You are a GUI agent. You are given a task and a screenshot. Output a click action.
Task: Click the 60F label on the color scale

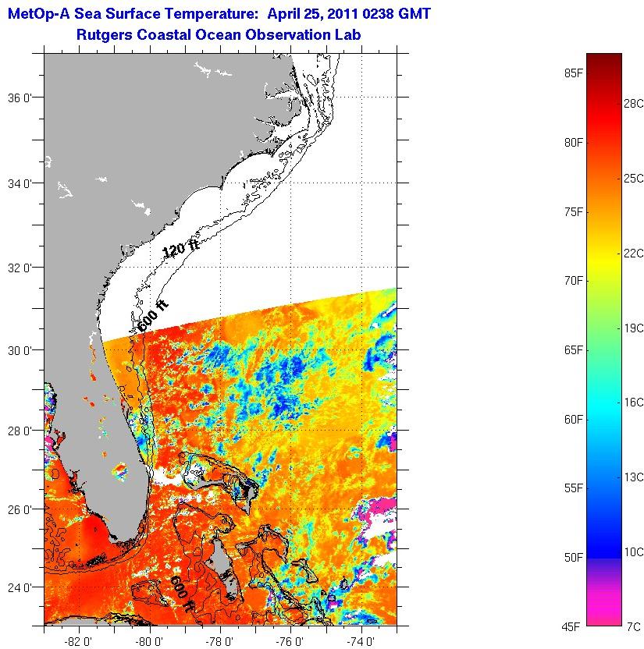pos(574,420)
